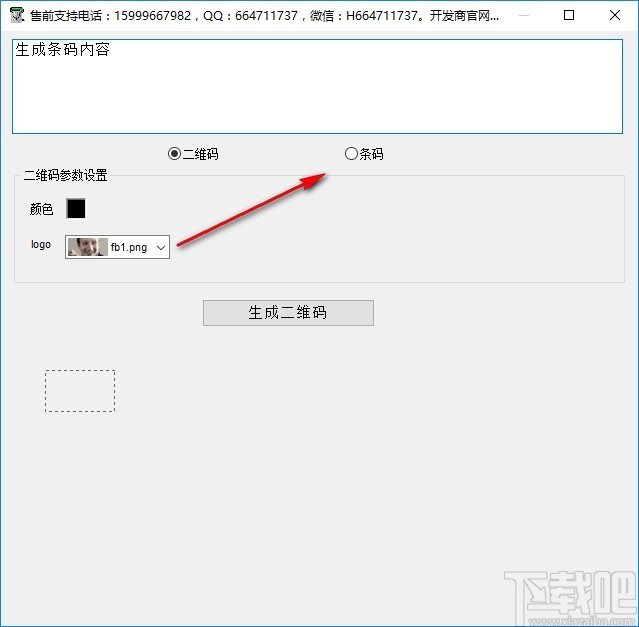Click into the 生成条码内容 text area
This screenshot has width=639, height=627.
click(317, 86)
